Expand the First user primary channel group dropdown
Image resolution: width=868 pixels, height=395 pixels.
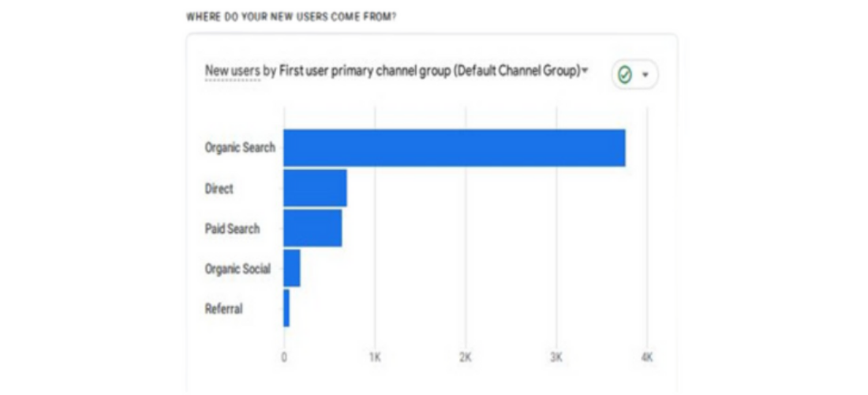pyautogui.click(x=433, y=71)
